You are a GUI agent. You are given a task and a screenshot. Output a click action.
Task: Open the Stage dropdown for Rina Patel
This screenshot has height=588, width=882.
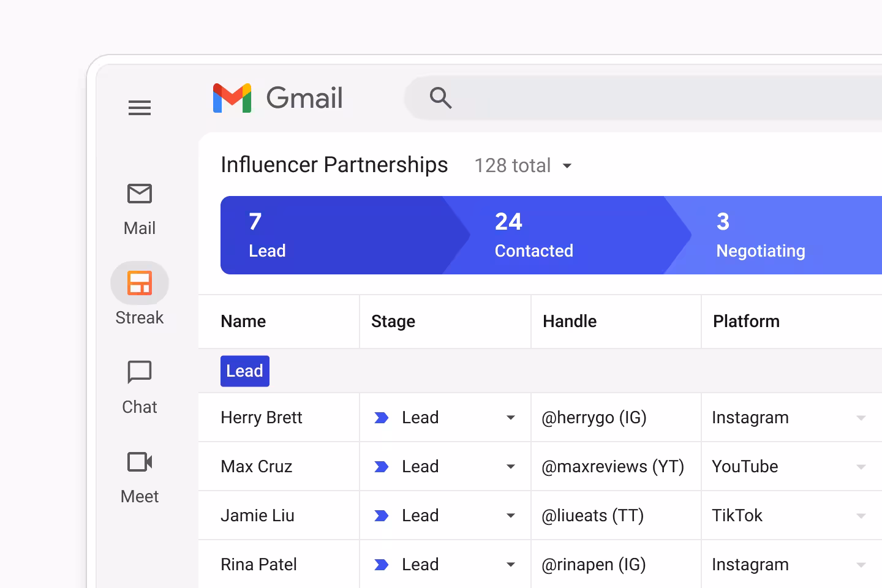click(x=511, y=565)
